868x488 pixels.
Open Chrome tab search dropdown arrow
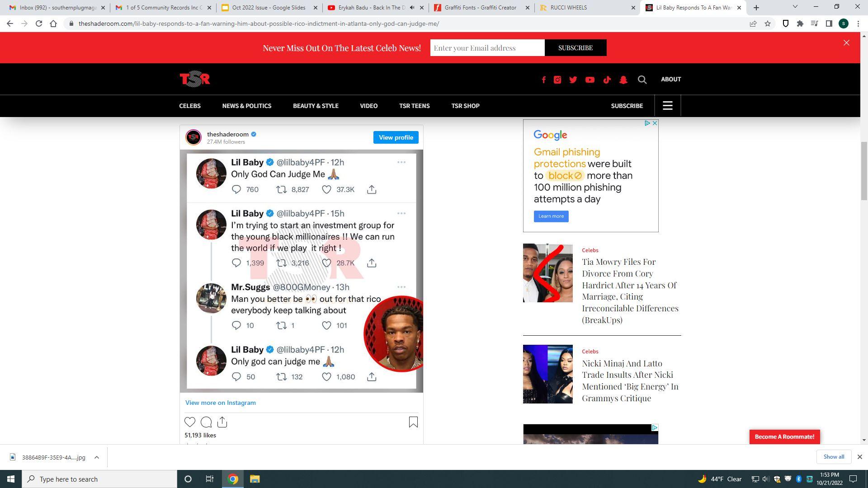click(x=795, y=7)
